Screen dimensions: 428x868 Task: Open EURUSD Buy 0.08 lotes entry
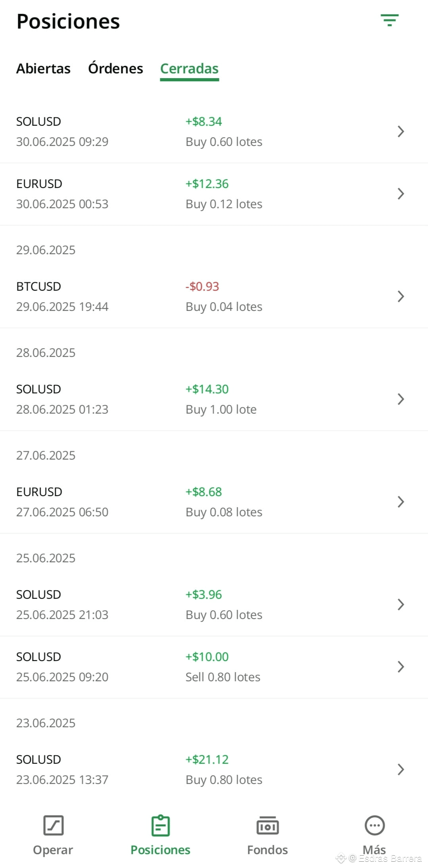(214, 502)
